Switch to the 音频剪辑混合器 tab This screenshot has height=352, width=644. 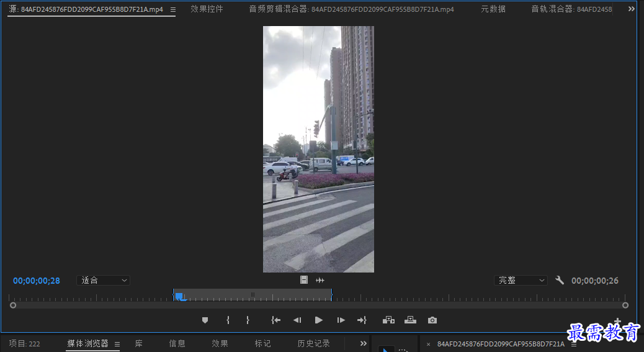pyautogui.click(x=351, y=9)
